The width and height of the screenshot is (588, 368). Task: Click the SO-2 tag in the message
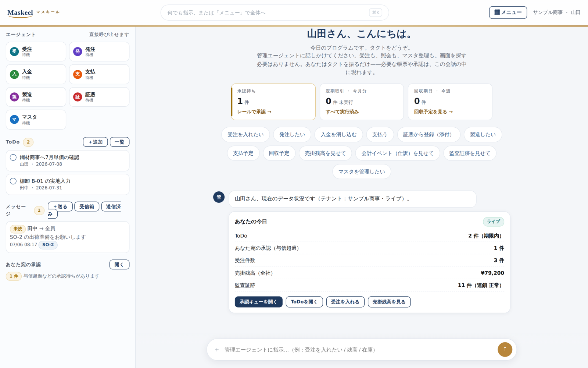coord(48,245)
